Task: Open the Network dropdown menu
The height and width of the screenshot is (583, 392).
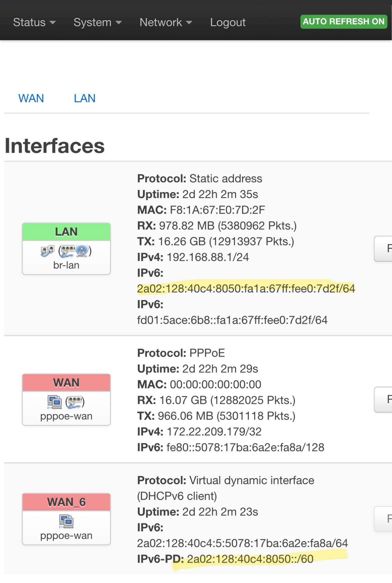Action: [x=166, y=22]
